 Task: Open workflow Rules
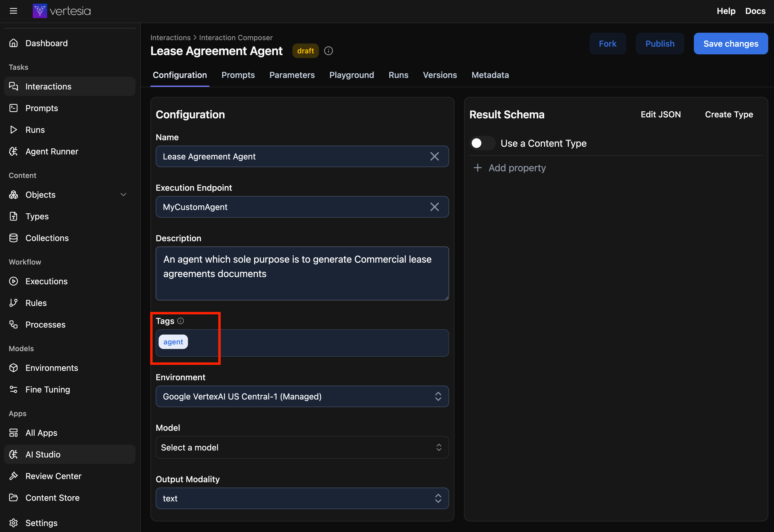(x=69, y=303)
